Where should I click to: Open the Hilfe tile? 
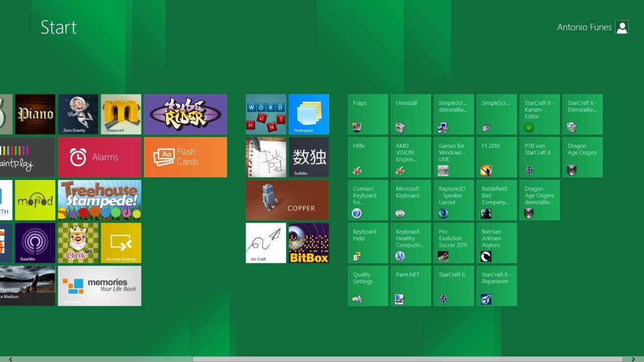click(368, 157)
